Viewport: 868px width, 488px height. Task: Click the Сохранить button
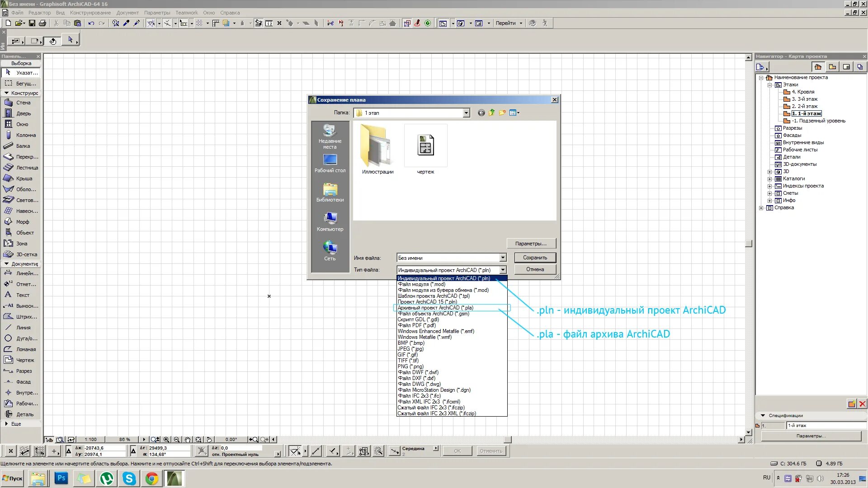pos(535,258)
